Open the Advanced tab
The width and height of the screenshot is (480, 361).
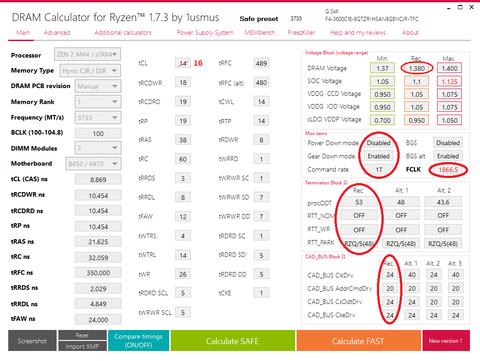[x=57, y=33]
